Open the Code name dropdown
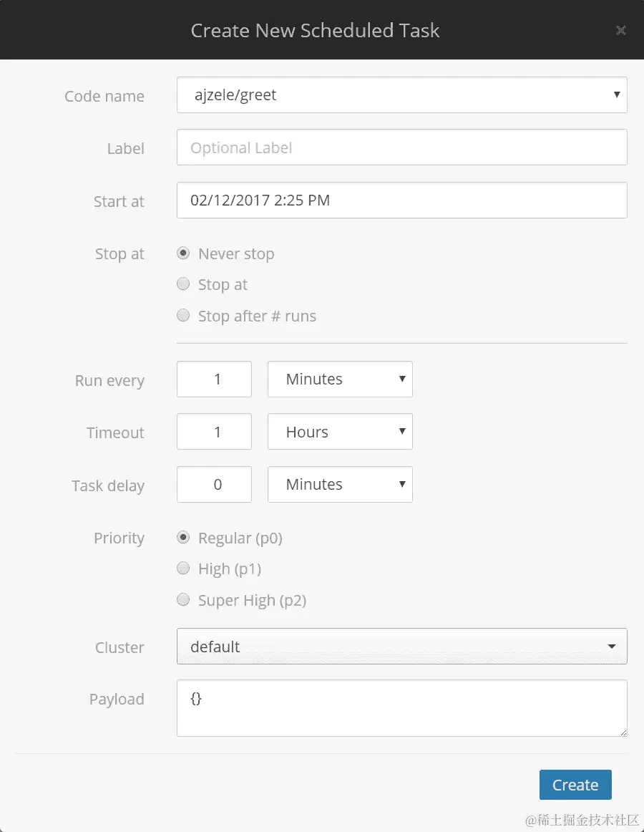The width and height of the screenshot is (644, 832). point(401,95)
